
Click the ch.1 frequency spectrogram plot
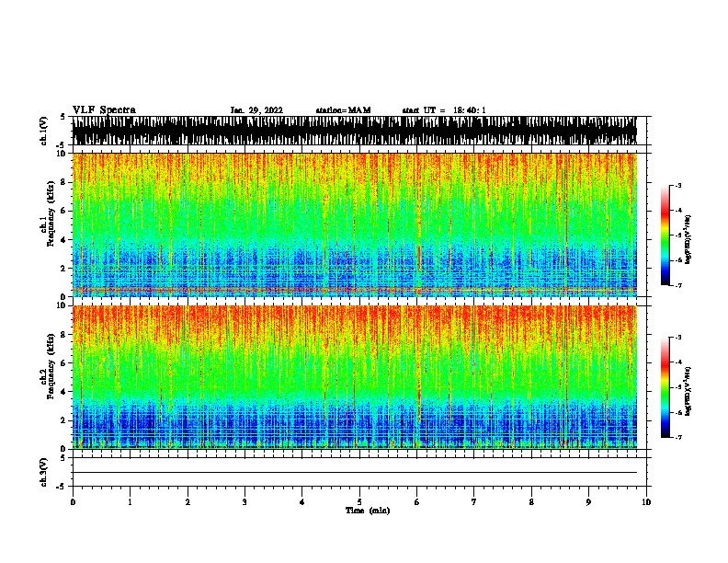(x=355, y=224)
